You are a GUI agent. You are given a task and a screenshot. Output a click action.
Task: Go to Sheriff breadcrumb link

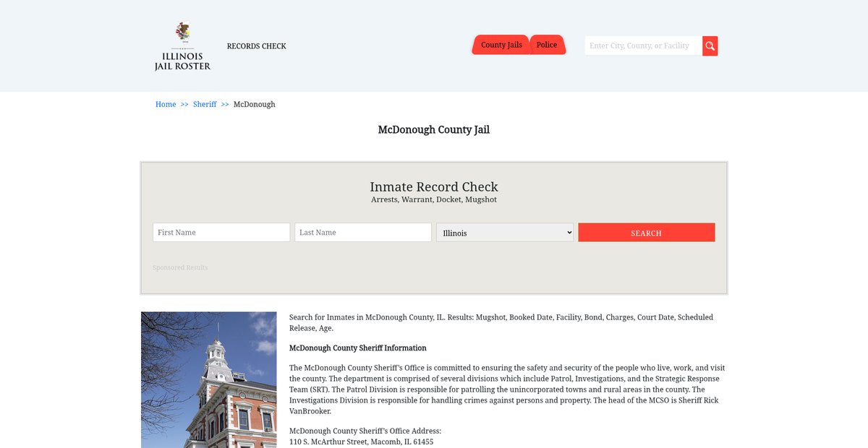click(205, 104)
